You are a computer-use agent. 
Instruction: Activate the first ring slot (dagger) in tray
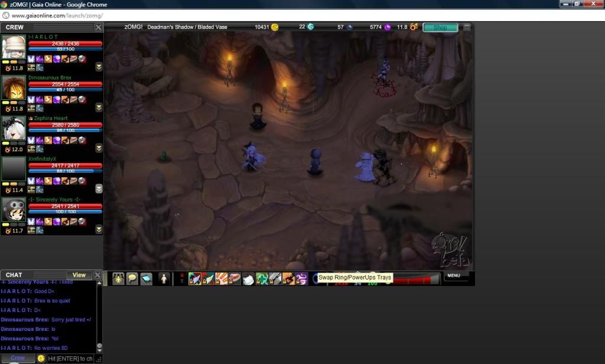point(194,279)
